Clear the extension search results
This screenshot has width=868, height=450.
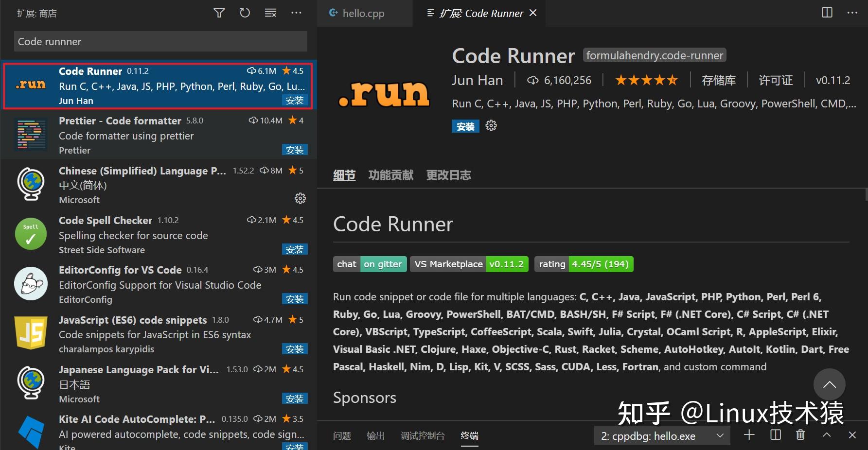(x=270, y=13)
